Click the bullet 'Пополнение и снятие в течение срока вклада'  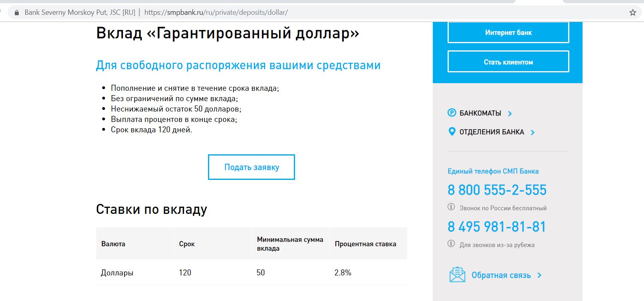click(x=195, y=88)
